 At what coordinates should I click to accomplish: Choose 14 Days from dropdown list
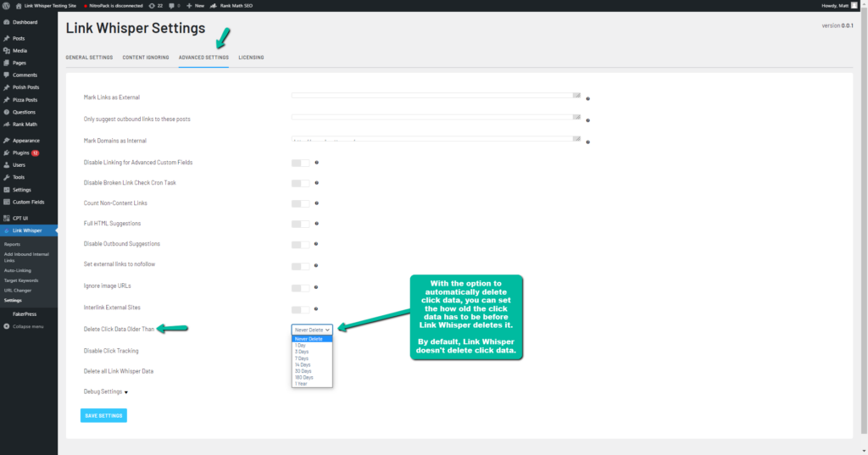312,365
